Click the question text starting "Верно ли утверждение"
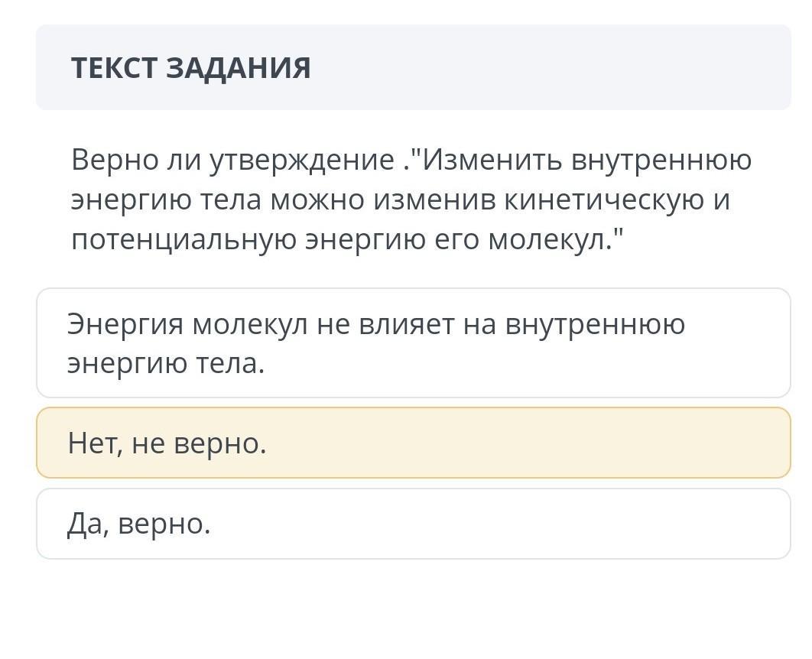This screenshot has width=812, height=659. pos(413,200)
